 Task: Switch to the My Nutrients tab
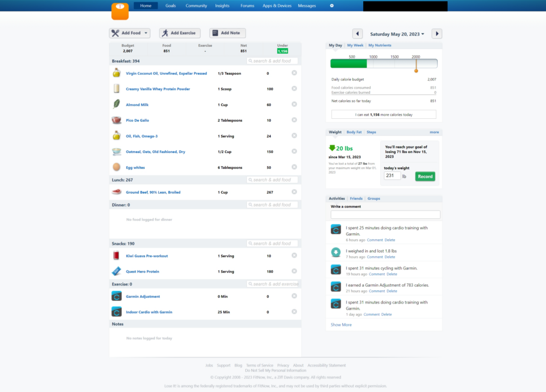[x=380, y=46]
